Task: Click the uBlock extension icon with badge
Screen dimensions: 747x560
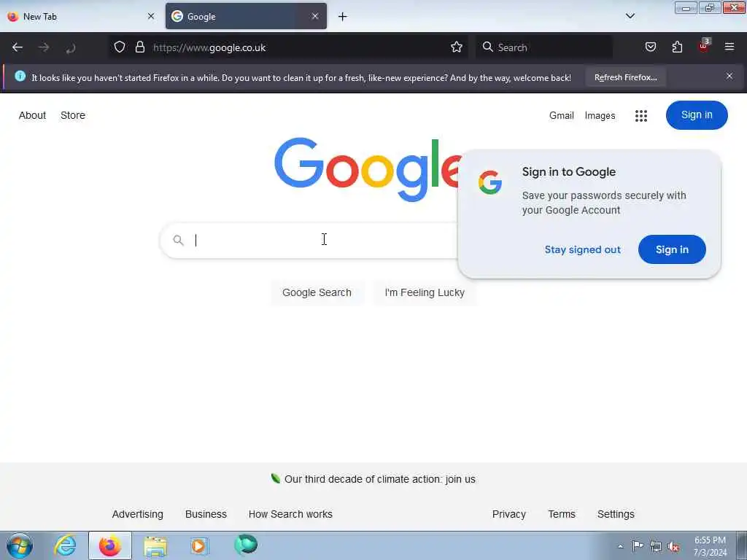Action: click(x=704, y=46)
